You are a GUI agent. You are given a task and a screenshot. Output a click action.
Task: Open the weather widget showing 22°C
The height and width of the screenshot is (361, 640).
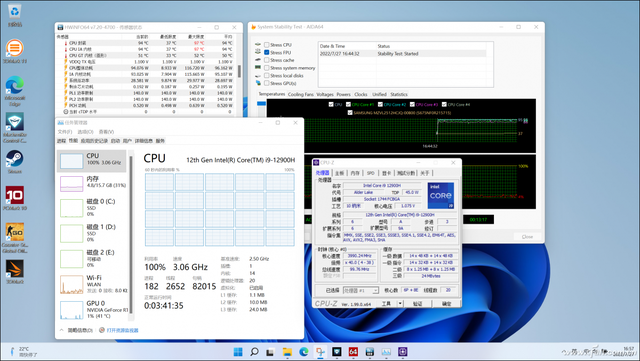pos(23,352)
